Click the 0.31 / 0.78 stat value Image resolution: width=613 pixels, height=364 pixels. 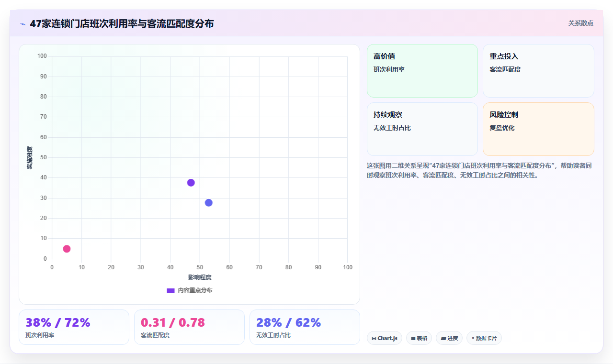[x=173, y=323]
